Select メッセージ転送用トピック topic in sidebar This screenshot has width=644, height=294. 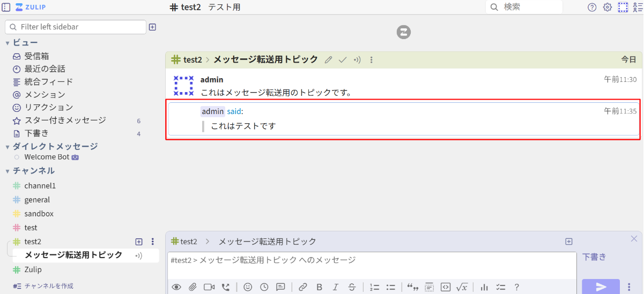click(73, 255)
